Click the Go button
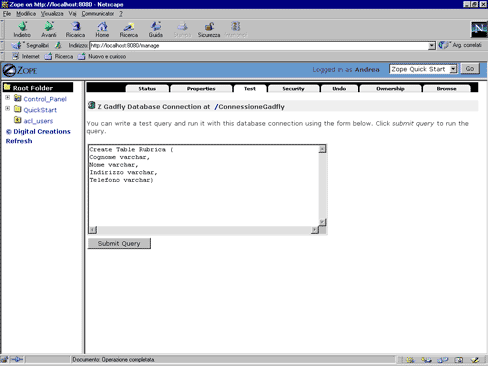488x366 pixels. [470, 69]
